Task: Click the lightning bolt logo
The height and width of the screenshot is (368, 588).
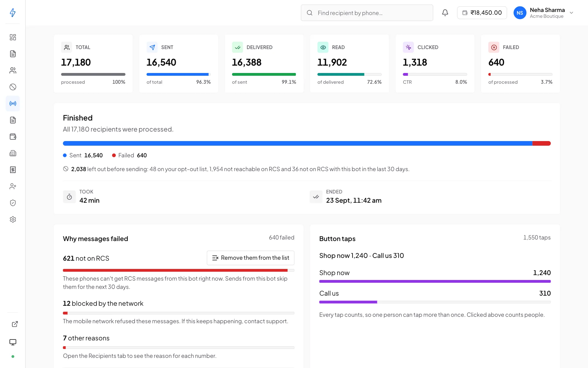Action: [x=13, y=13]
